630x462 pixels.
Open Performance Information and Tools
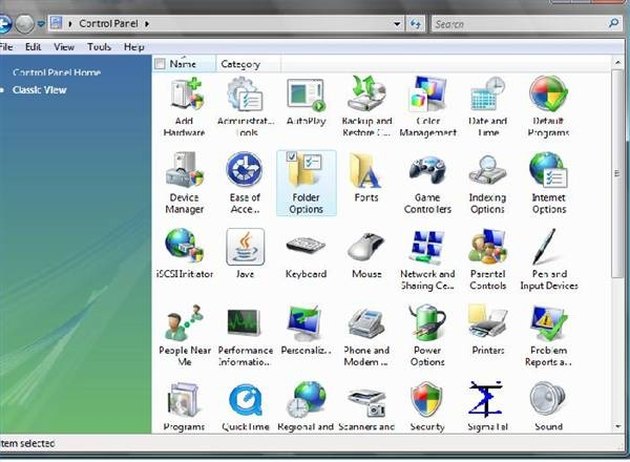(245, 336)
